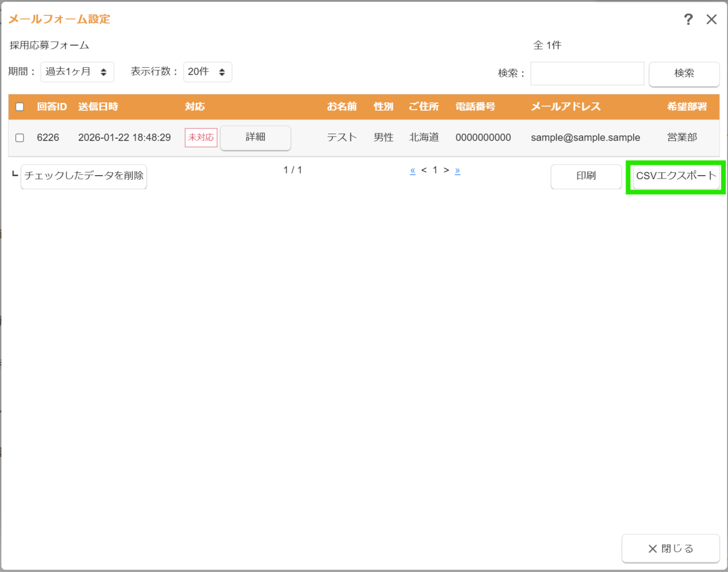728x572 pixels.
Task: Select the 回答ID column header
Action: coord(51,106)
